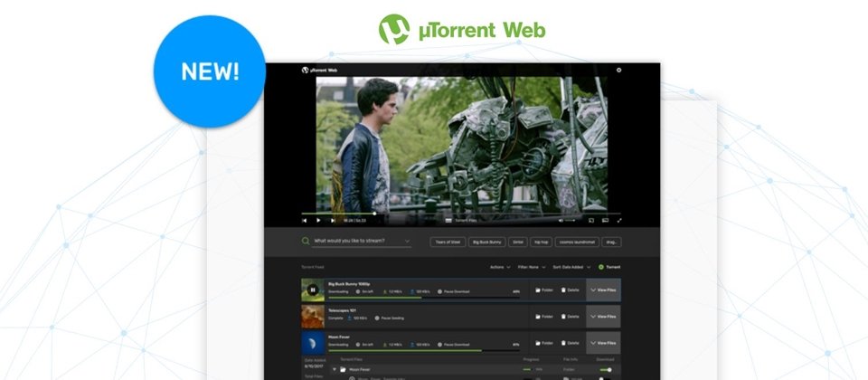Click Pause Seeding for Telescapes 101

389,318
